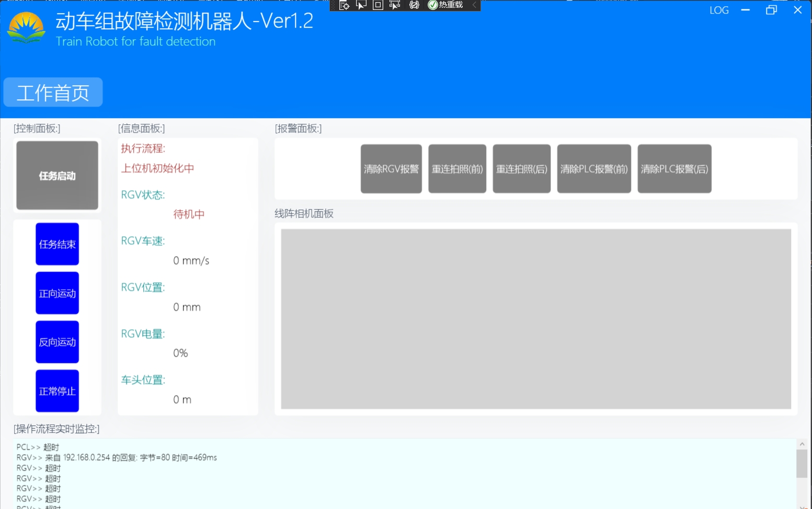This screenshot has height=509, width=812.
Task: Collapse the debug toolbar chevron
Action: pyautogui.click(x=474, y=5)
